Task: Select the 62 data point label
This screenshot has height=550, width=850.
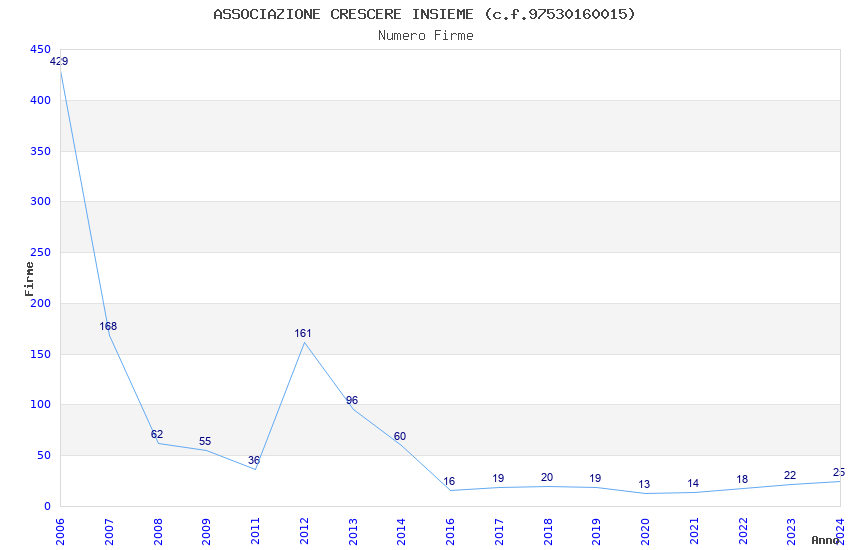Action: pos(157,434)
